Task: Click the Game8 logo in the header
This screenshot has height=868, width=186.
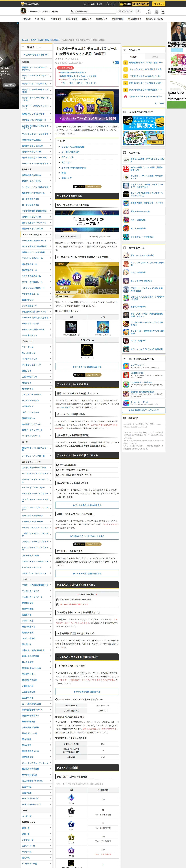Action: tap(30, 4)
